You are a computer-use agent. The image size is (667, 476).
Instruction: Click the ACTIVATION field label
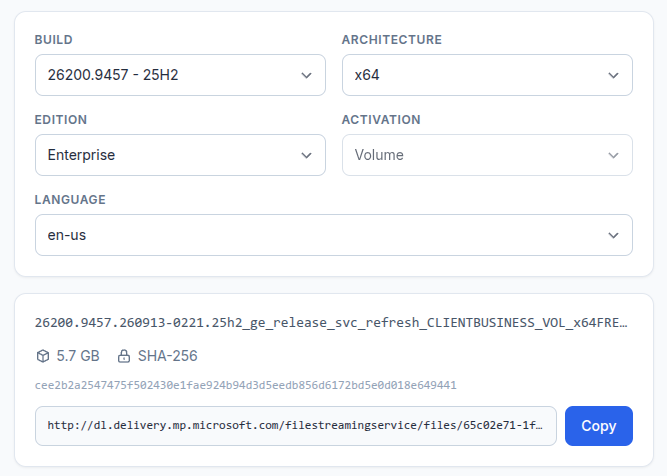coord(381,120)
